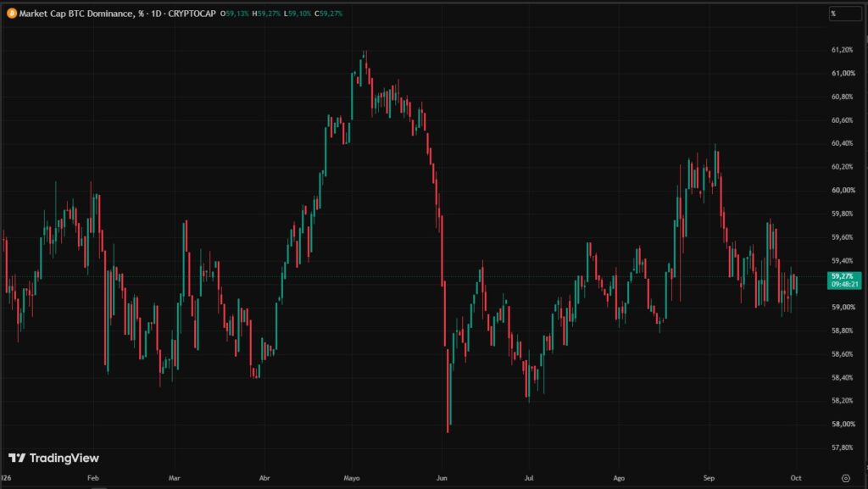Click the 58,40% price scale label
868x489 pixels.
842,378
